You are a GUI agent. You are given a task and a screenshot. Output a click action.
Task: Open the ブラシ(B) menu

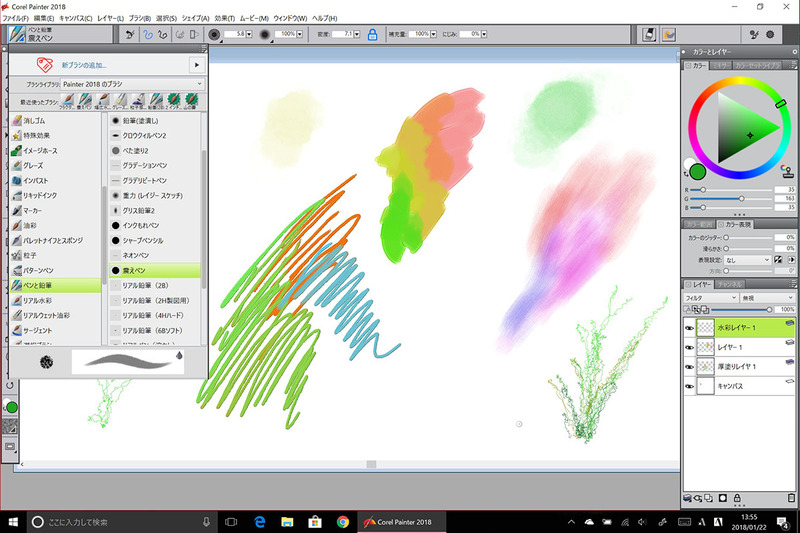point(139,18)
